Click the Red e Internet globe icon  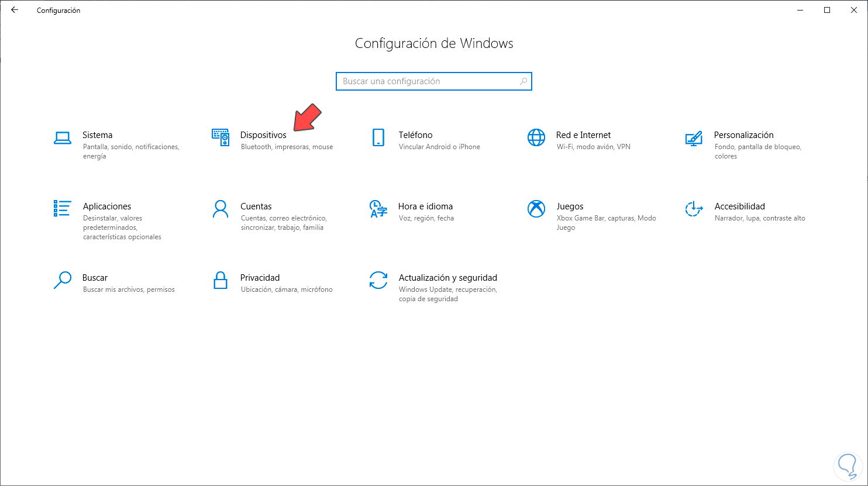click(536, 137)
